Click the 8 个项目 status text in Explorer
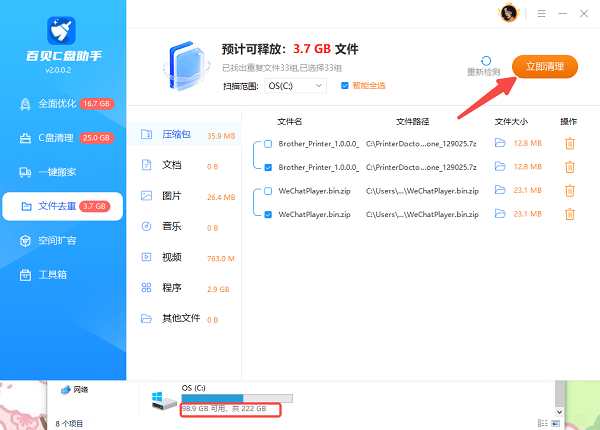Viewport: 600px width, 430px height. tap(69, 424)
